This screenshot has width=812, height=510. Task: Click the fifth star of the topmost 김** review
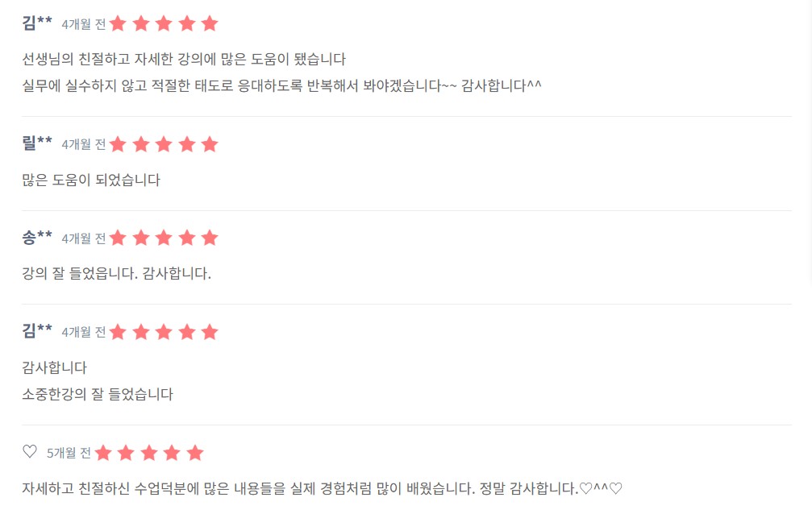coord(210,23)
